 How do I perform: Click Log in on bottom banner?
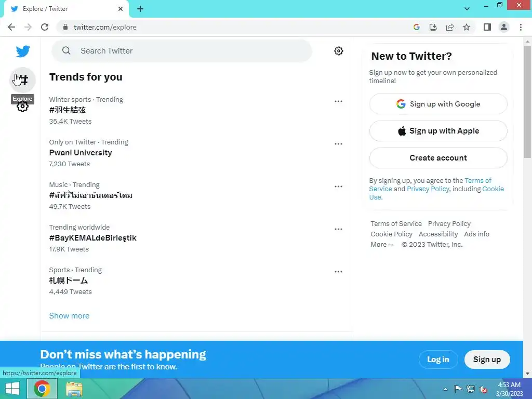(x=438, y=360)
